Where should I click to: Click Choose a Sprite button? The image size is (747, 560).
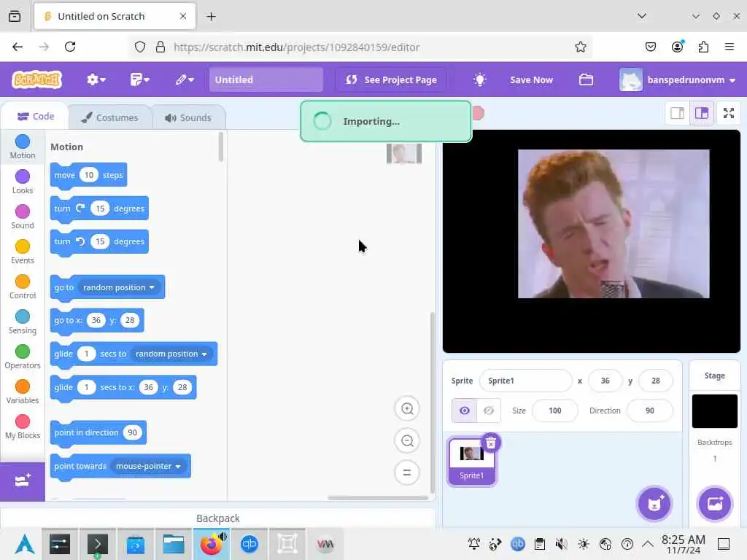coord(654,504)
